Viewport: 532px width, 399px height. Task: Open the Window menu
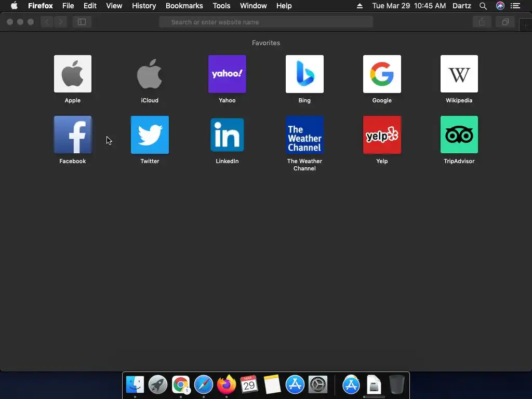254,6
